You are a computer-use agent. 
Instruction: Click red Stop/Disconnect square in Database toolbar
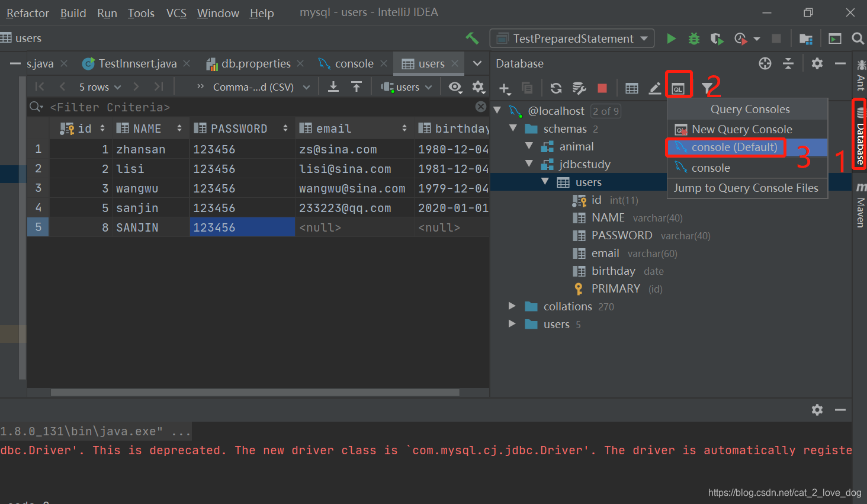(602, 88)
